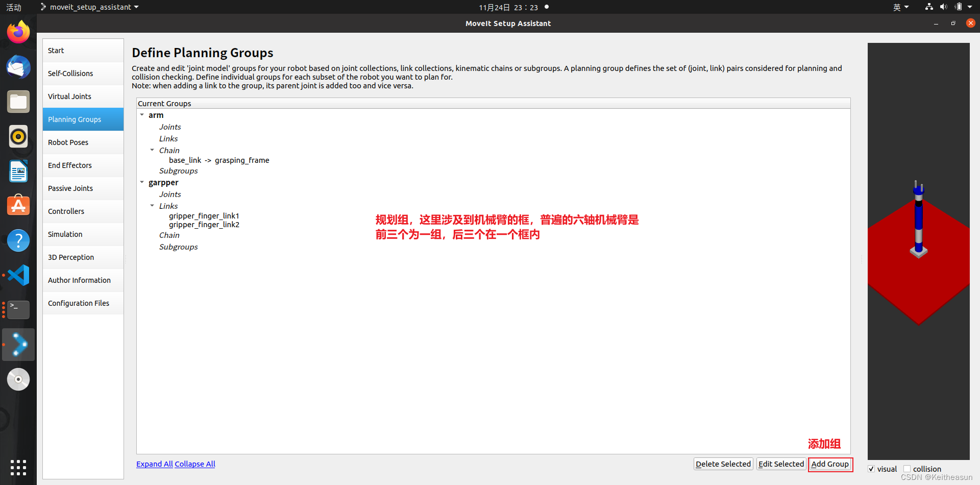Open the Files manager dock icon
980x485 pixels.
pyautogui.click(x=18, y=102)
